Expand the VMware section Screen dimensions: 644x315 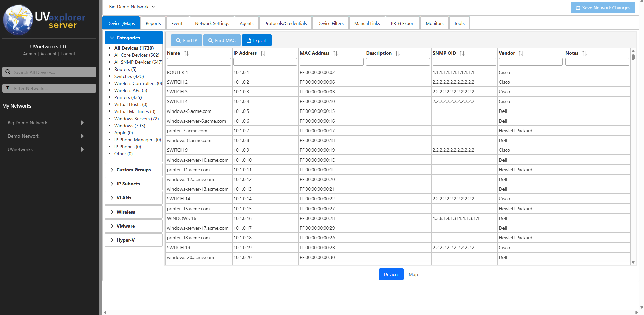[x=134, y=226]
